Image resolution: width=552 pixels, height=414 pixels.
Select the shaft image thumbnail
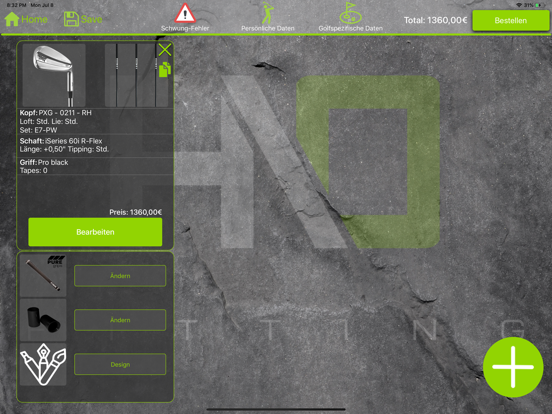[x=136, y=75]
